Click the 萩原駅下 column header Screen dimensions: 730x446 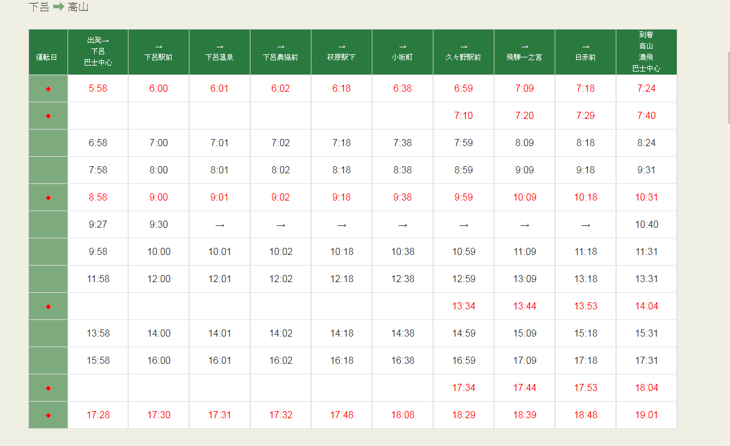point(342,52)
